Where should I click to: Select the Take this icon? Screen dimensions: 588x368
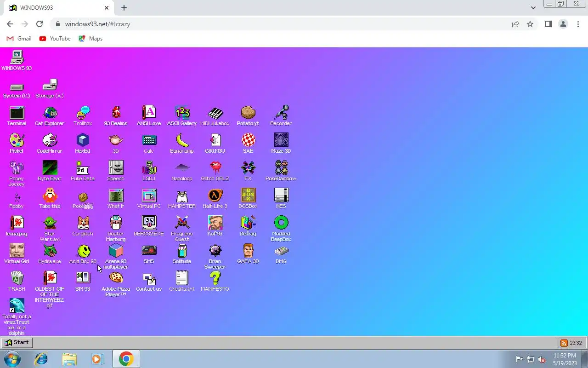pyautogui.click(x=50, y=198)
